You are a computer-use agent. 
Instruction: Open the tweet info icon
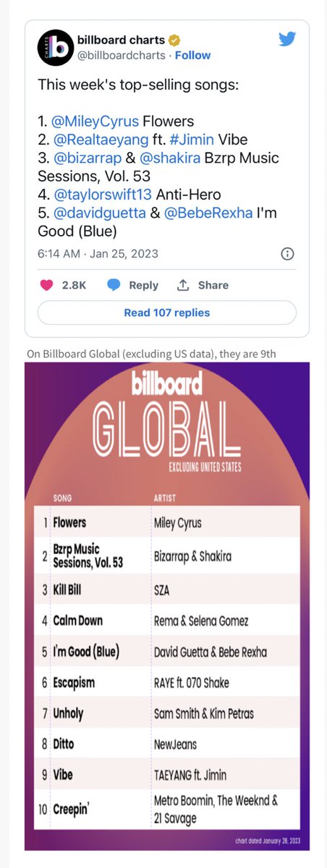[x=287, y=254]
